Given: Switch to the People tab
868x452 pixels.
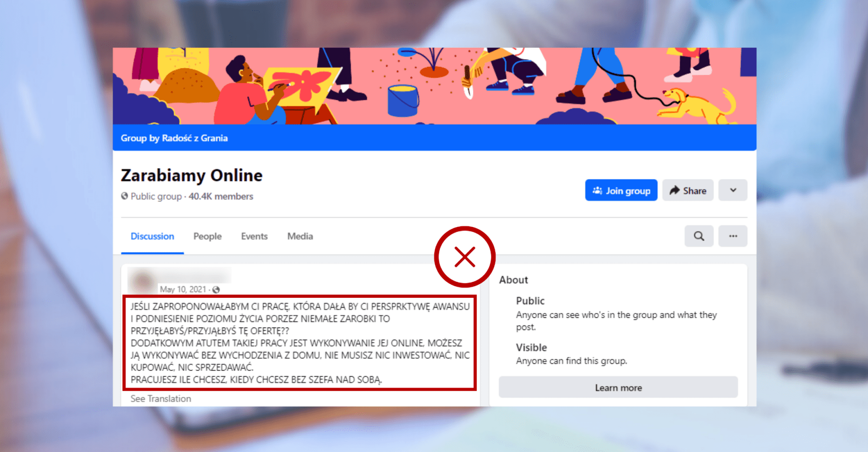Looking at the screenshot, I should (208, 236).
